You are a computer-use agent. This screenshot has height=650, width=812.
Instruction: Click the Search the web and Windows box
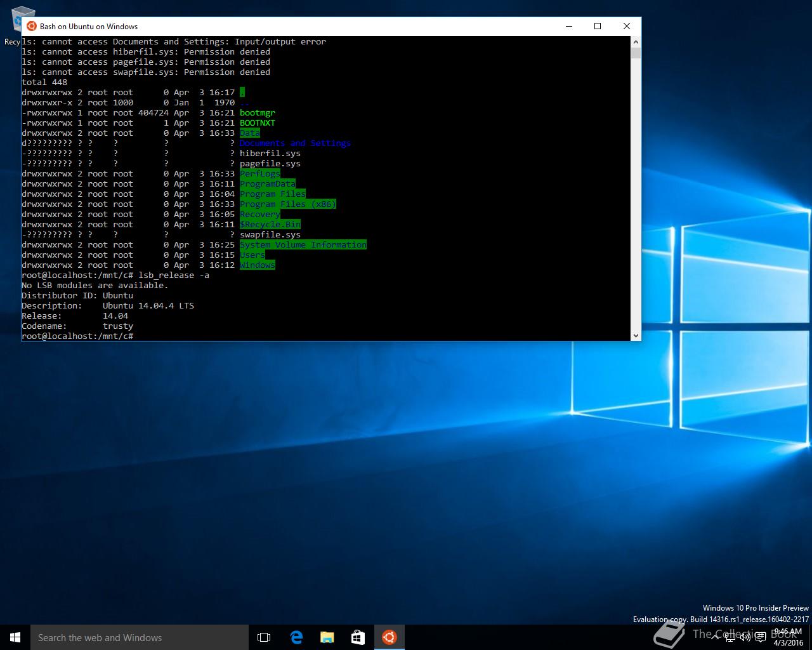point(140,637)
